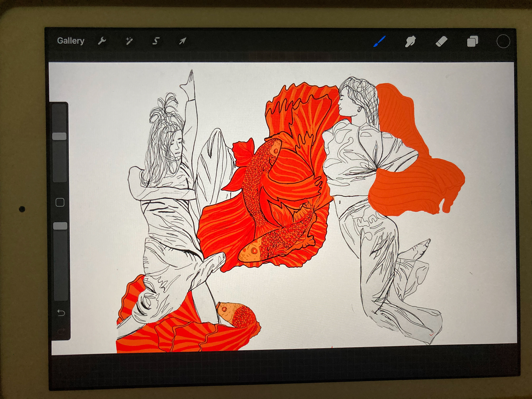Open the Layers panel
This screenshot has height=399, width=532.
[472, 41]
